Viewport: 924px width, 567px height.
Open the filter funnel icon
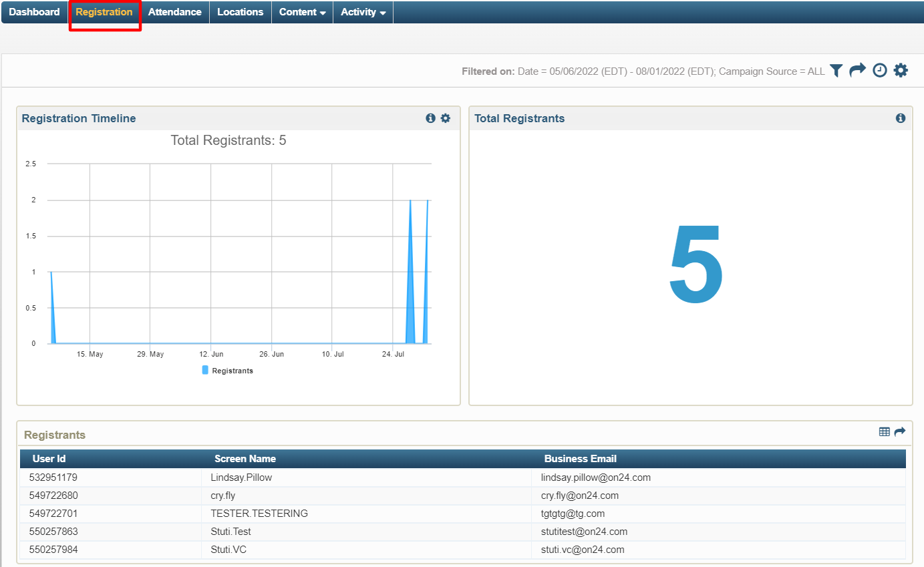836,70
